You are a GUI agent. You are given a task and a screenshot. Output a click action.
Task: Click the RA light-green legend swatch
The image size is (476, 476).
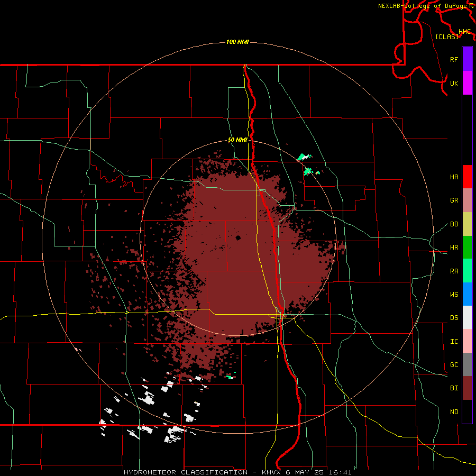467,271
